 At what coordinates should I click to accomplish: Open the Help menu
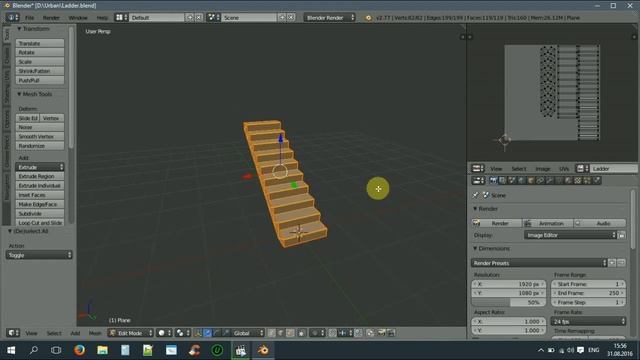(x=102, y=18)
